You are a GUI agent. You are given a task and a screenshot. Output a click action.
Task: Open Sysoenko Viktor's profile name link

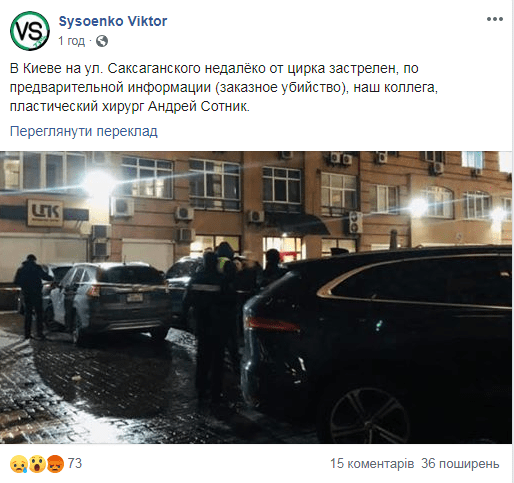click(x=113, y=21)
